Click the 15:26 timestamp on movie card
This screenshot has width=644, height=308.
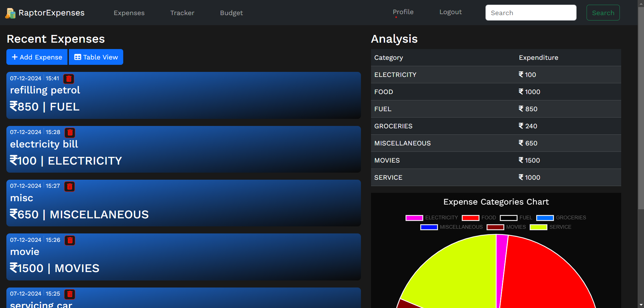(53, 240)
